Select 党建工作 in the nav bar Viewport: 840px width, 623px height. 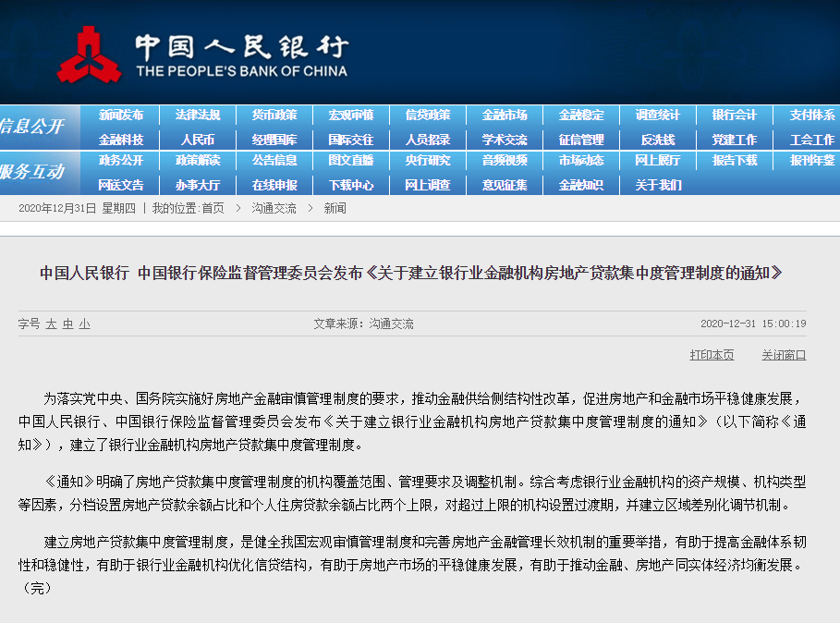click(x=734, y=140)
